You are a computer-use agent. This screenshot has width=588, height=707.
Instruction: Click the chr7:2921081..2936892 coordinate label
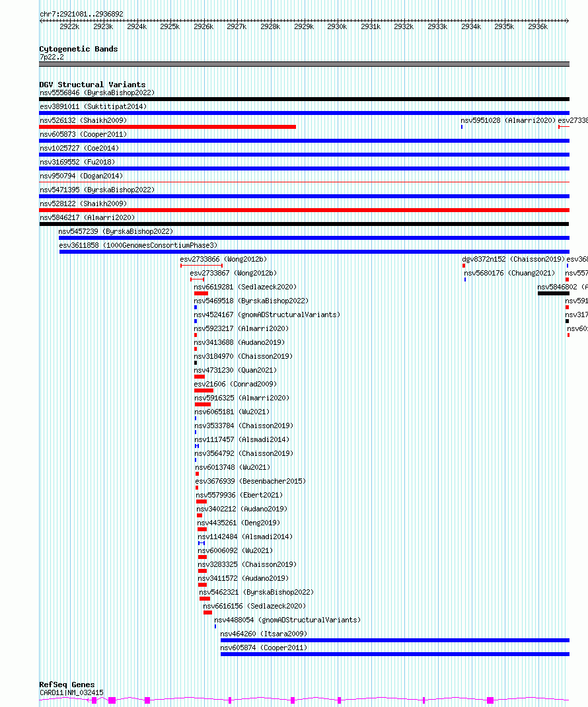point(81,14)
